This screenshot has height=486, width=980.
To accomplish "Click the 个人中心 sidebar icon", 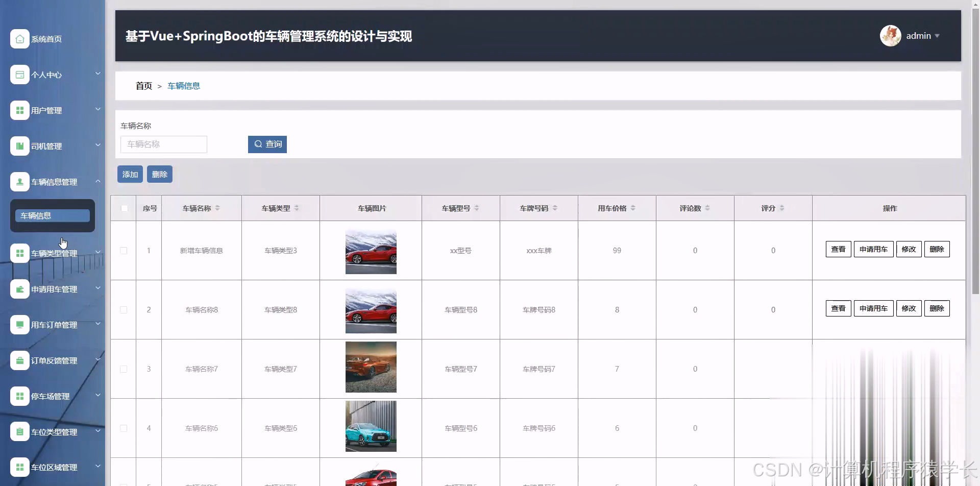I will 19,75.
